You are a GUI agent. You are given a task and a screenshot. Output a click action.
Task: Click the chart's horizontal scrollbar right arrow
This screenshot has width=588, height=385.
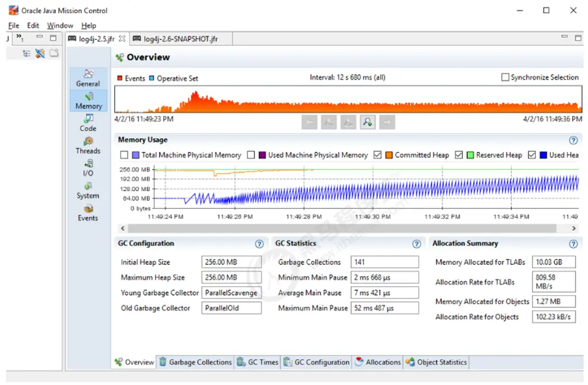pyautogui.click(x=574, y=229)
